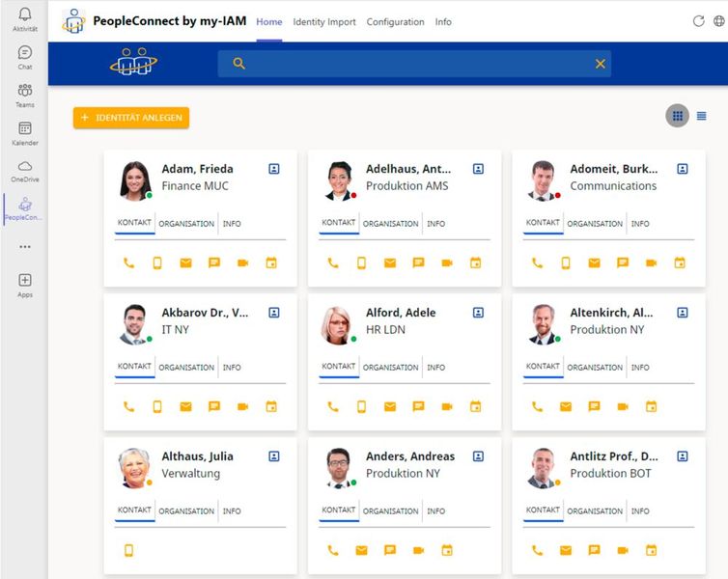Open the Home tab
The width and height of the screenshot is (728, 579).
click(269, 22)
